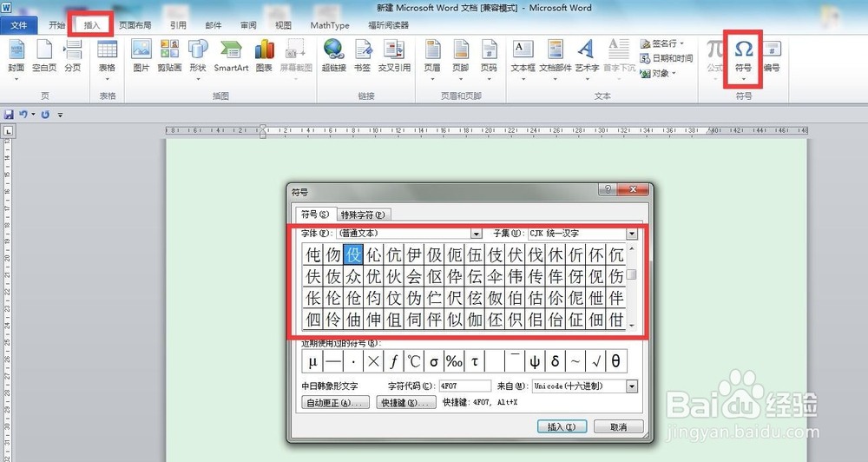The height and width of the screenshot is (462, 868).
Task: Switch to the MathType tab
Action: (330, 25)
